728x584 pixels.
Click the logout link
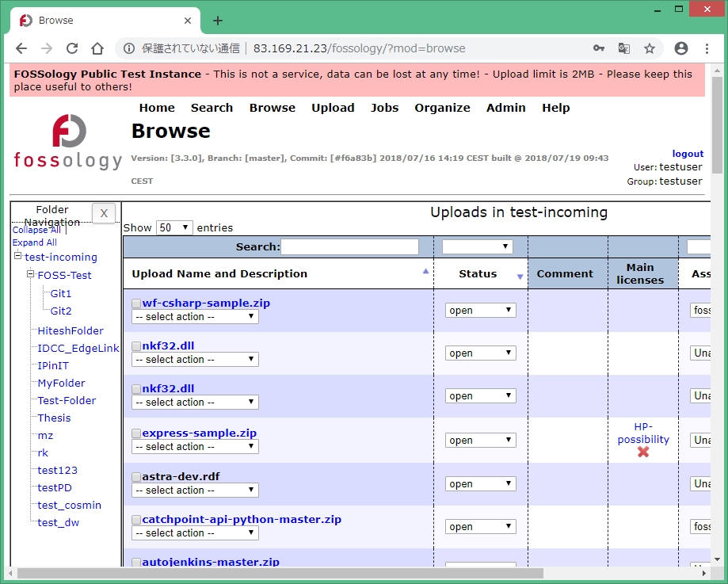pyautogui.click(x=687, y=154)
